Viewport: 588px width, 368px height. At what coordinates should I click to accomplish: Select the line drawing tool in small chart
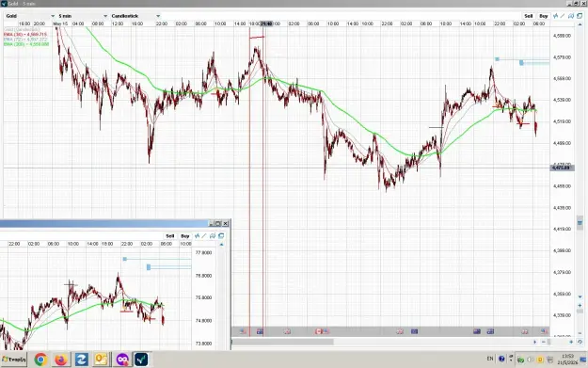click(x=204, y=236)
